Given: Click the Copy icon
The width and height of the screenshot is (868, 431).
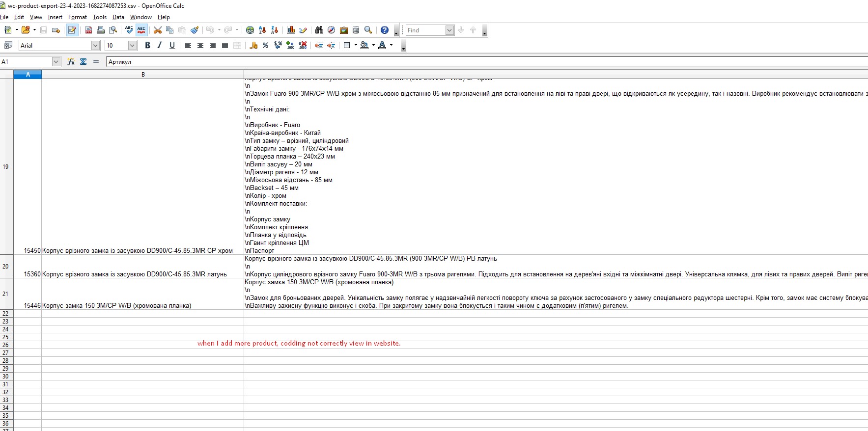Looking at the screenshot, I should click(170, 30).
